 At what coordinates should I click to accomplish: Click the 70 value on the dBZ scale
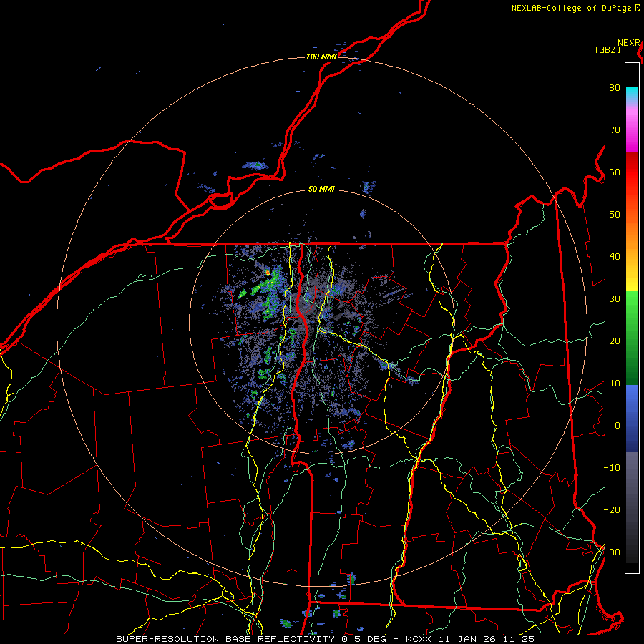point(615,130)
